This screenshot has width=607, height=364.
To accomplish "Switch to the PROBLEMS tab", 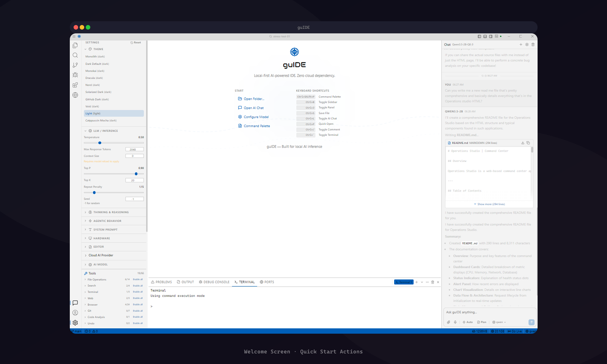I will coord(161,282).
